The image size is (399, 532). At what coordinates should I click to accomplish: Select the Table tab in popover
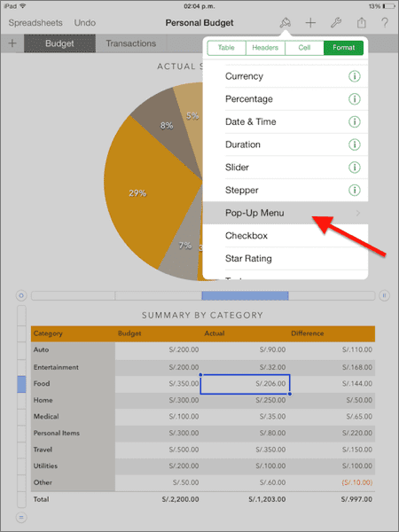coord(226,48)
